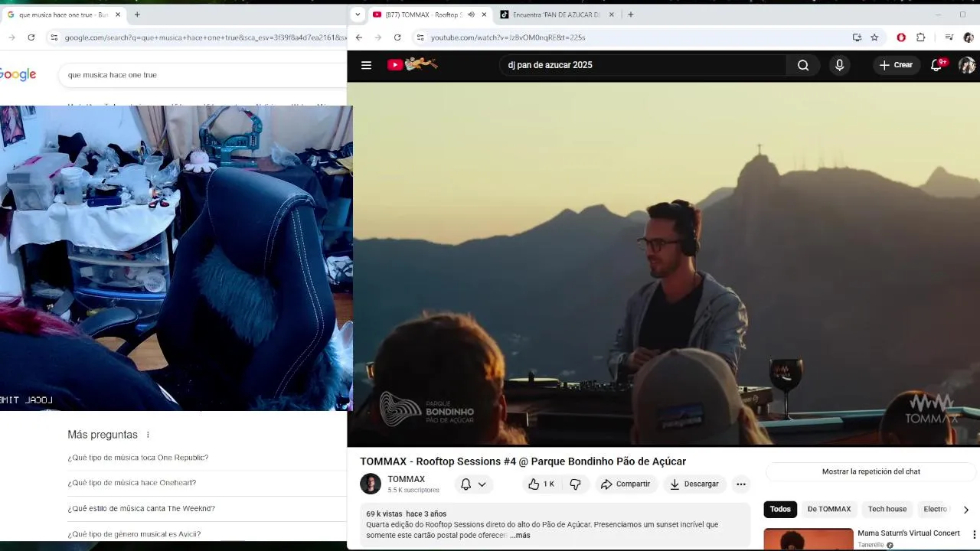Open a new tab in the Google window
Screen dimensions: 980x551
pyautogui.click(x=137, y=15)
